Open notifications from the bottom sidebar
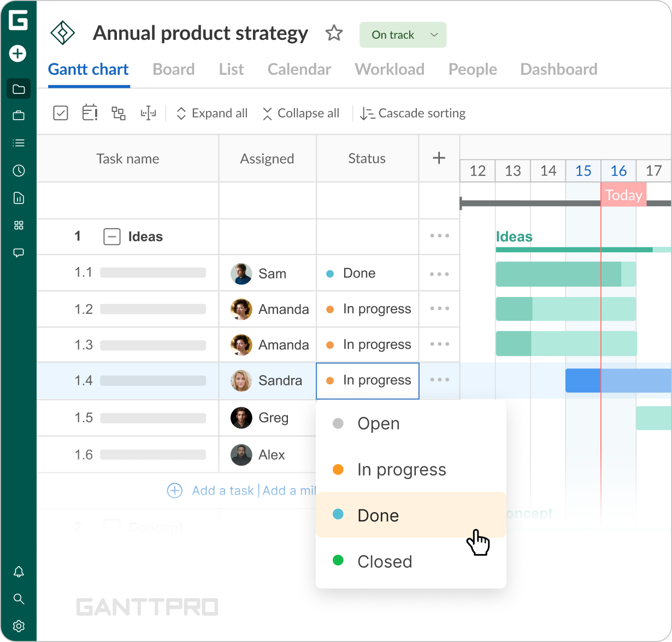Image resolution: width=672 pixels, height=642 pixels. [19, 572]
